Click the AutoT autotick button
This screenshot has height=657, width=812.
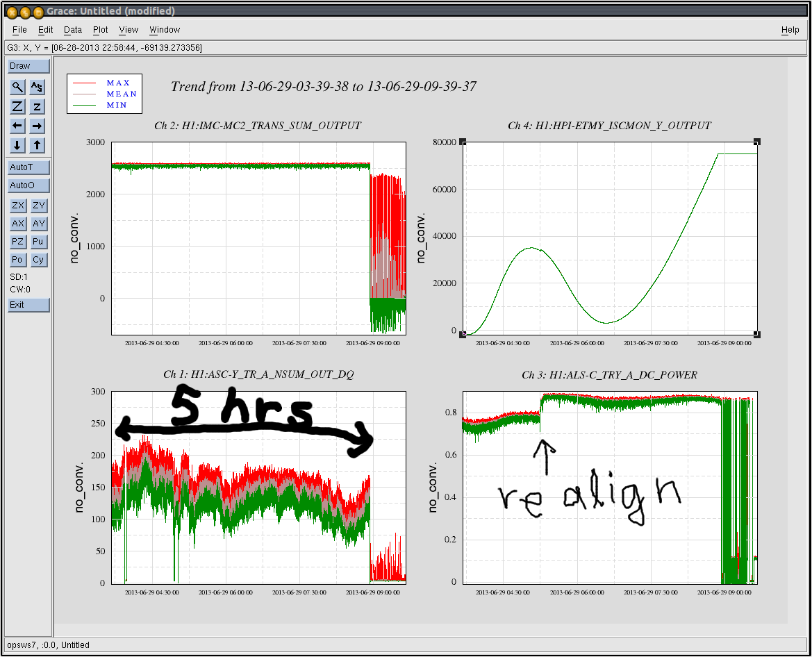[x=28, y=167]
